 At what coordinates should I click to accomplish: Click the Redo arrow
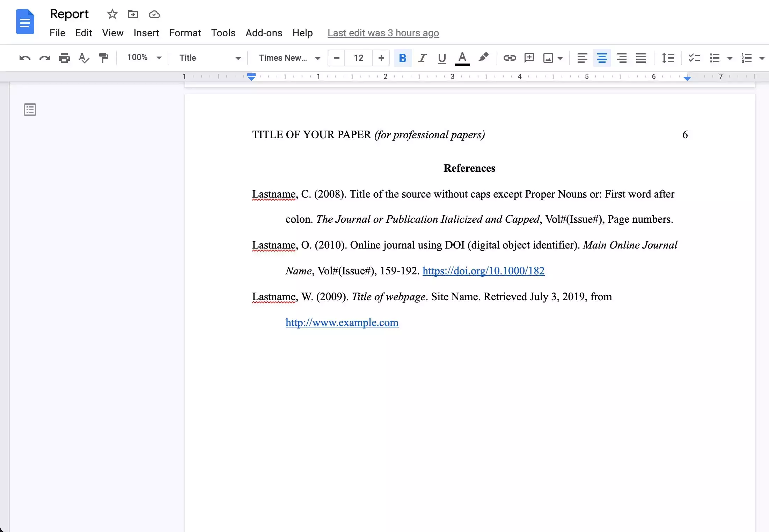pos(45,58)
